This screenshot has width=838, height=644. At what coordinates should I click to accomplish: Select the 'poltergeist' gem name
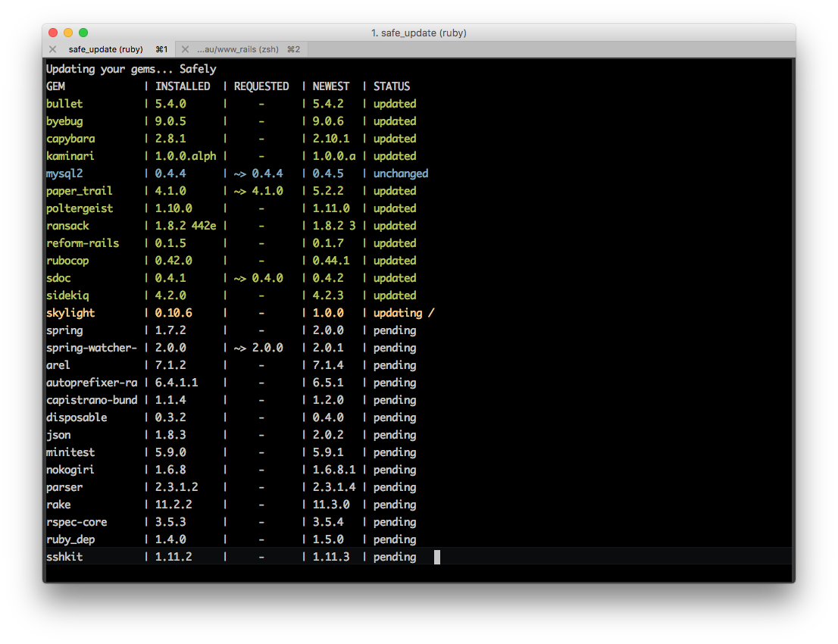tap(79, 208)
